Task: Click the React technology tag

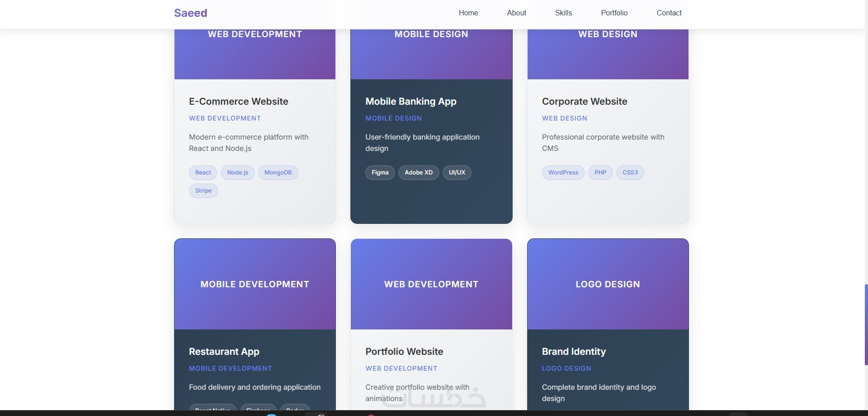Action: pos(203,173)
